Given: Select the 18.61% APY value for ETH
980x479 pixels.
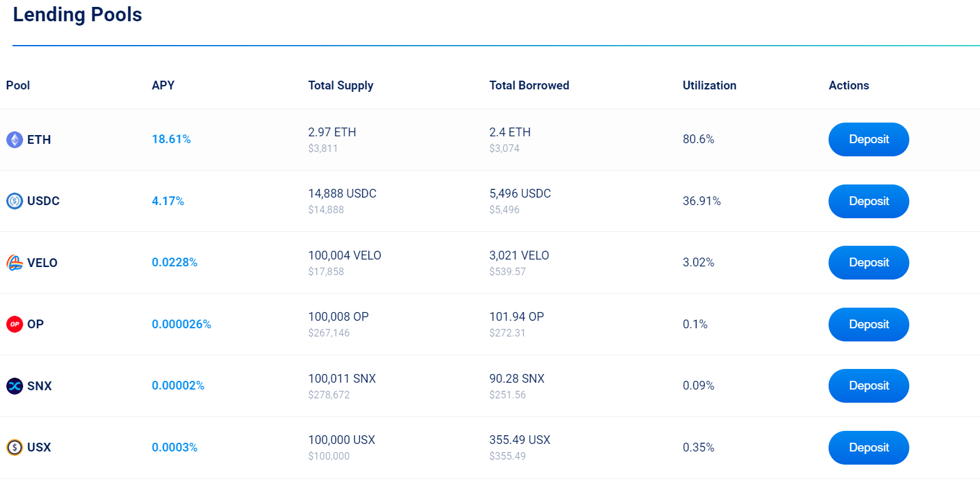Looking at the screenshot, I should (x=171, y=139).
